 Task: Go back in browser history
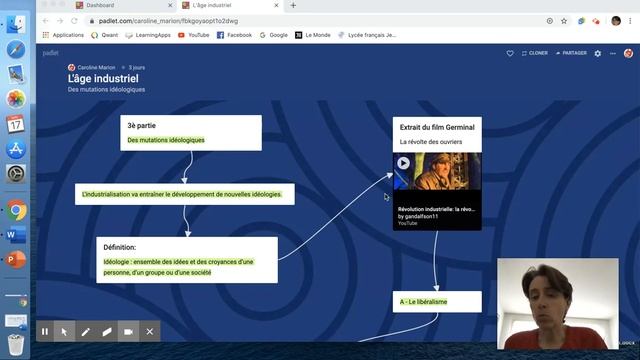click(45, 21)
